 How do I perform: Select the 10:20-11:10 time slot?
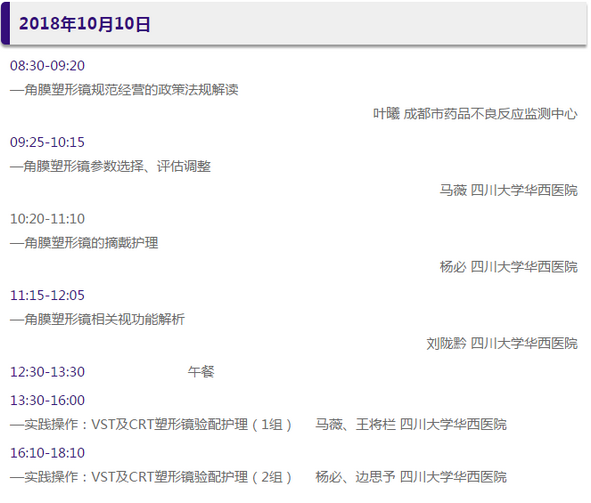47,219
